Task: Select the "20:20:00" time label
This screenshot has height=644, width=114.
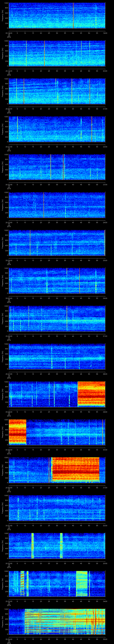Action: click(9, 109)
